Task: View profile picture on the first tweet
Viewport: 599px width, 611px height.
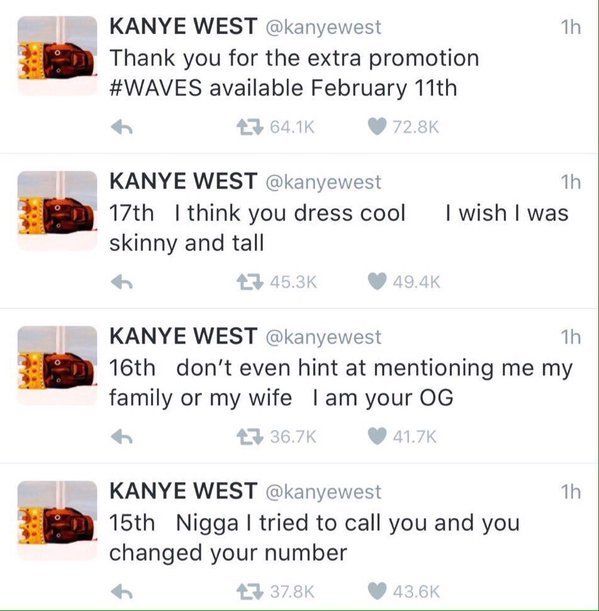Action: click(57, 55)
